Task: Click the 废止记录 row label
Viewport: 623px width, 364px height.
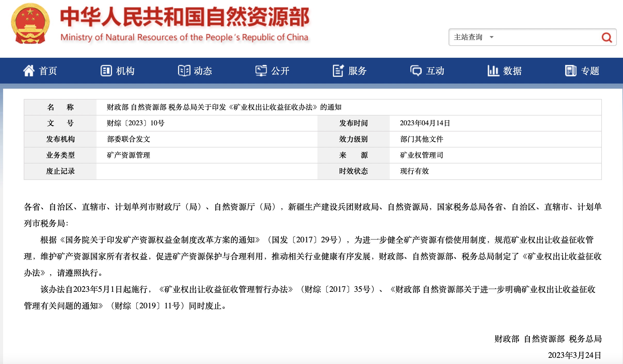Action: pos(60,171)
